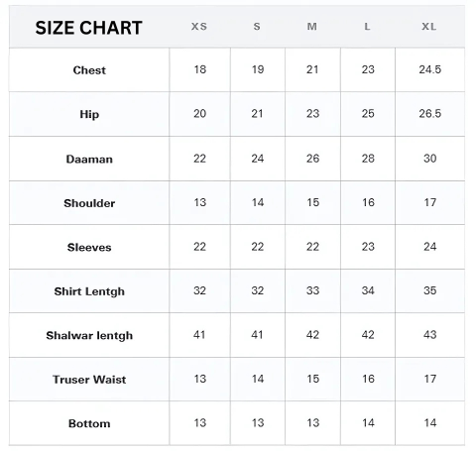Select the Chest XL value 24.5
Image resolution: width=476 pixels, height=451 pixels.
click(x=430, y=69)
